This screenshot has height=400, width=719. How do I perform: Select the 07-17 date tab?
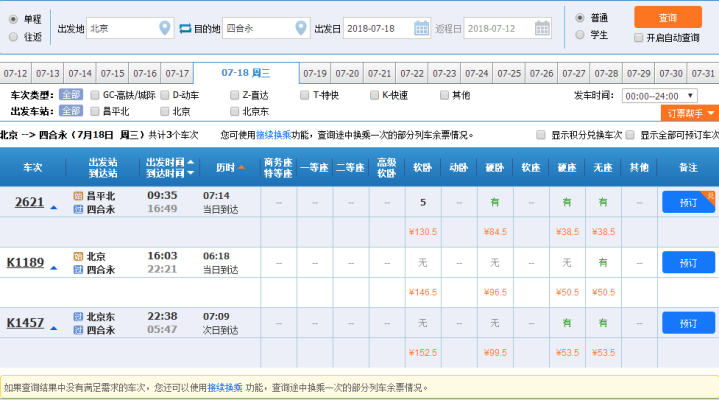click(x=177, y=74)
